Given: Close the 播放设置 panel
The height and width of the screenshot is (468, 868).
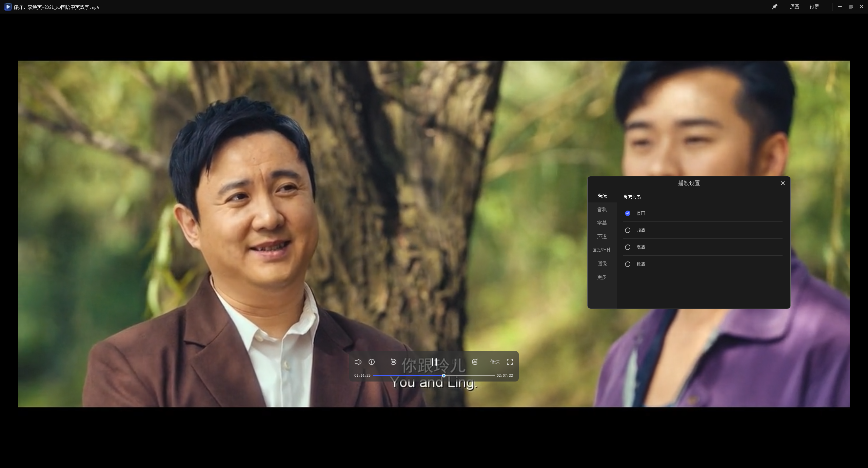Looking at the screenshot, I should pyautogui.click(x=783, y=183).
